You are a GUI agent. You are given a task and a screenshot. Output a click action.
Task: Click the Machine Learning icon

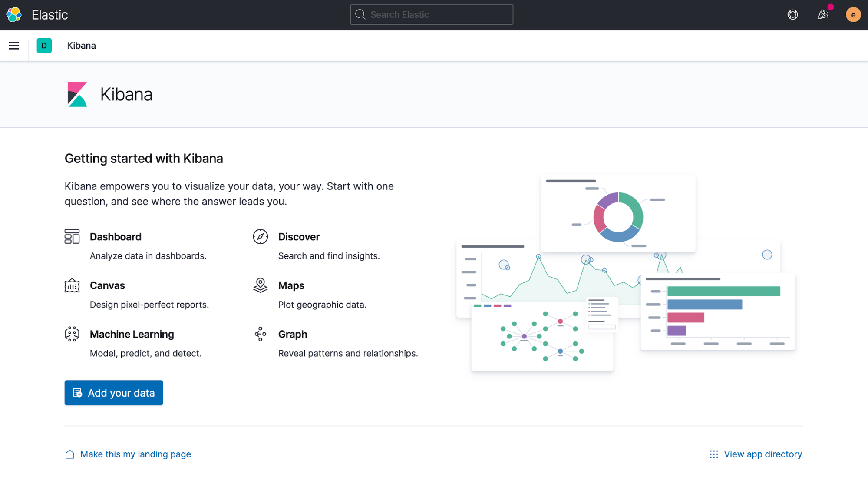click(72, 334)
